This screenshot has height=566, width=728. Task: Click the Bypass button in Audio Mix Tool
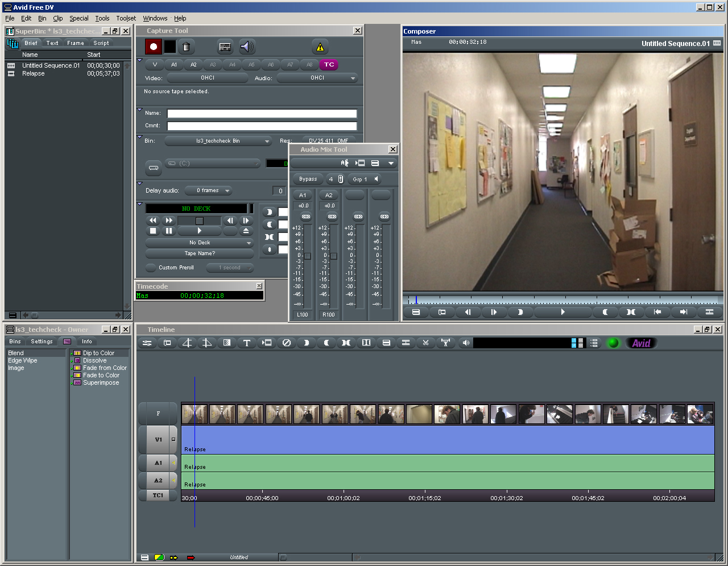[x=308, y=179]
